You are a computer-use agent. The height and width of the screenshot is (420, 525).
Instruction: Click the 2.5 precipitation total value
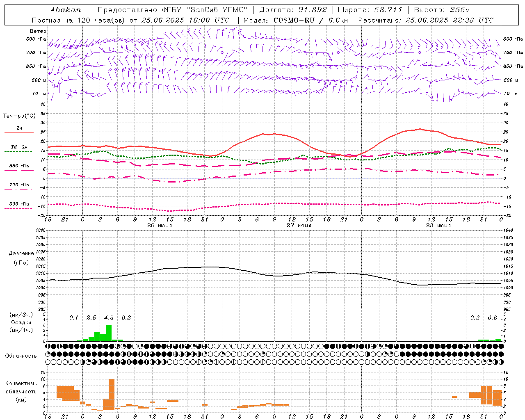point(91,318)
